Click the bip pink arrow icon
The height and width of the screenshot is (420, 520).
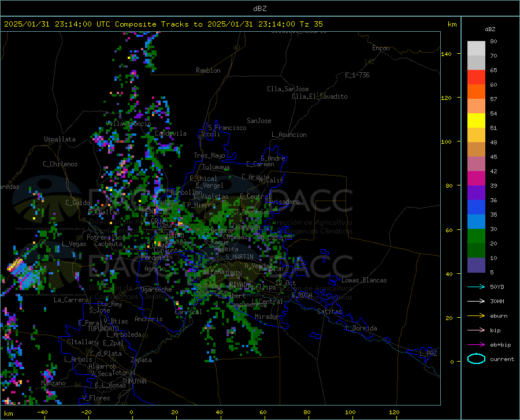(476, 330)
